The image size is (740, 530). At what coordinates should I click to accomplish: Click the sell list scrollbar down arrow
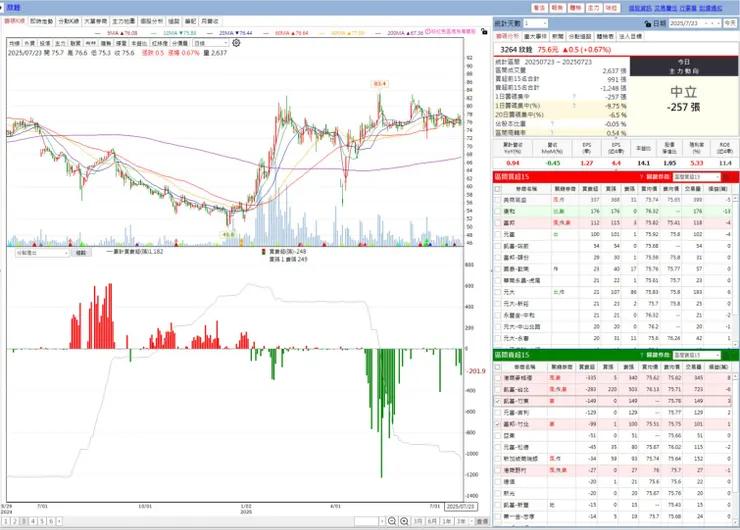pyautogui.click(x=735, y=522)
